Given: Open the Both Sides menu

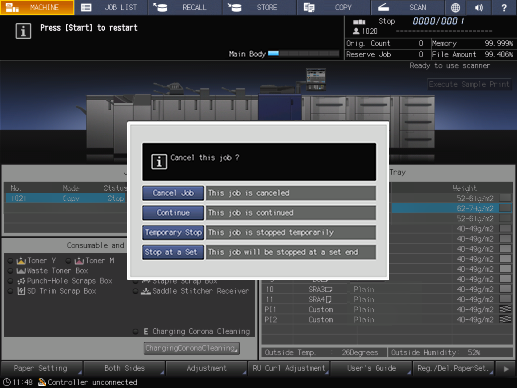Looking at the screenshot, I should point(124,368).
